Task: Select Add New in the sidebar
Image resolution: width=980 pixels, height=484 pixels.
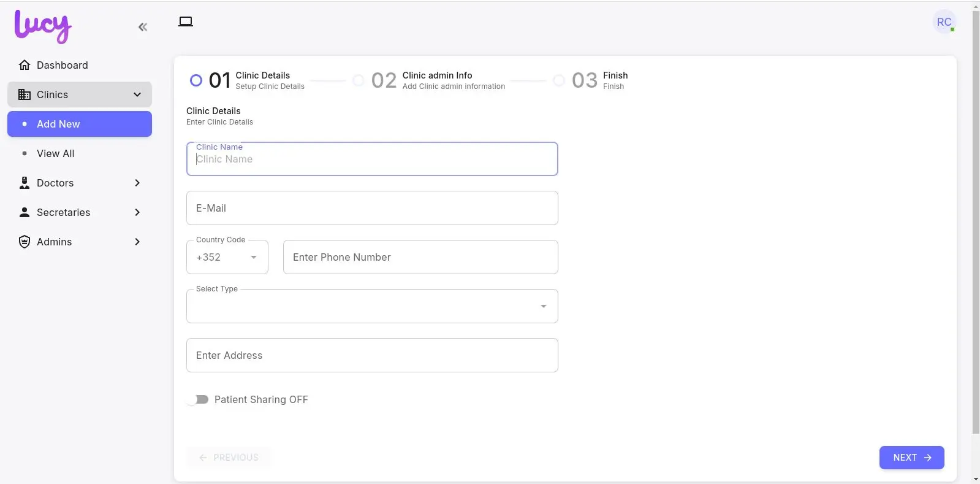Action: pos(58,124)
